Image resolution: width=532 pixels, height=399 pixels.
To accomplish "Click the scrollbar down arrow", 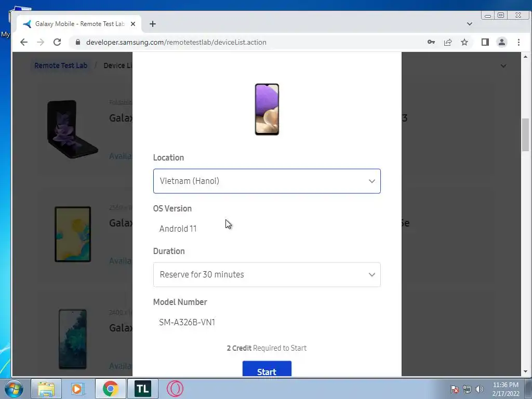I will (x=525, y=371).
